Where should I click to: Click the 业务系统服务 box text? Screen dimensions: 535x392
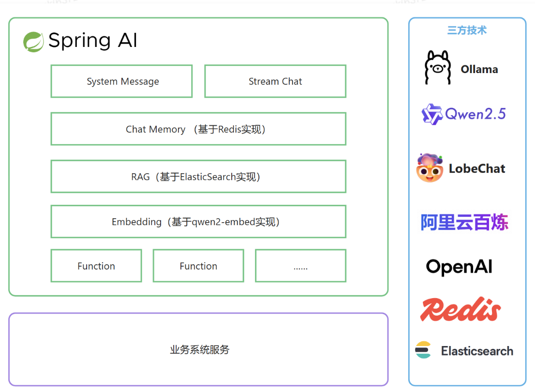(x=200, y=350)
